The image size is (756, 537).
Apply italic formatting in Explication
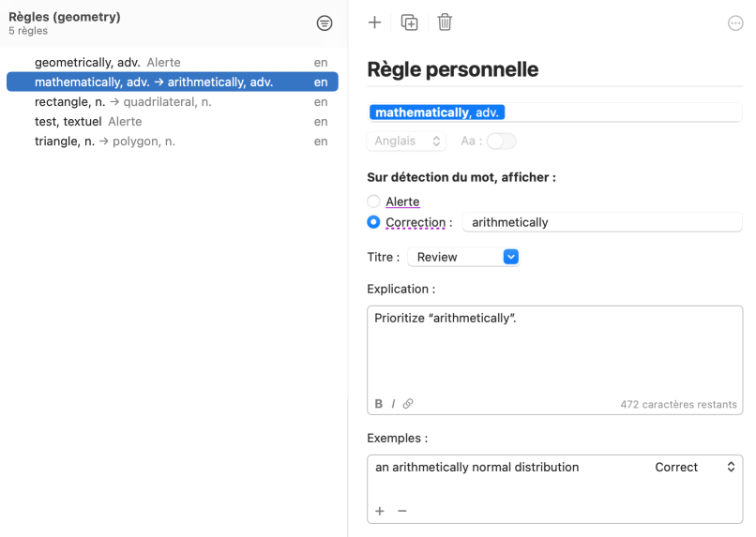coord(393,404)
